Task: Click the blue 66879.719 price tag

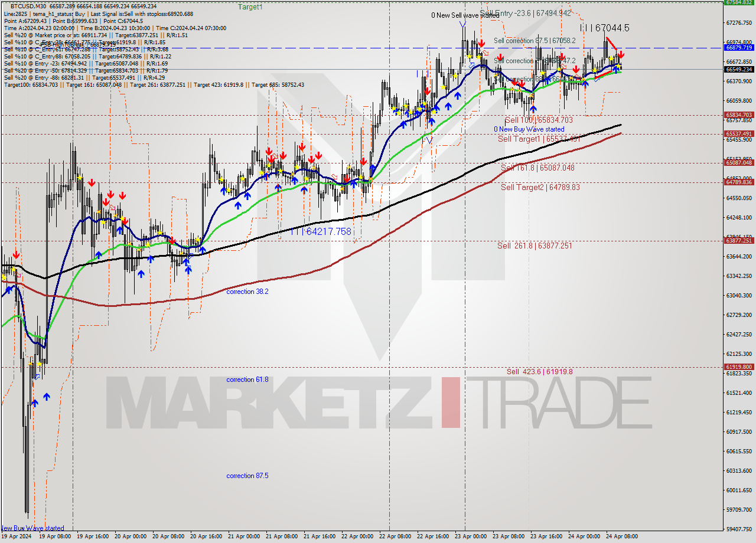Action: (739, 48)
